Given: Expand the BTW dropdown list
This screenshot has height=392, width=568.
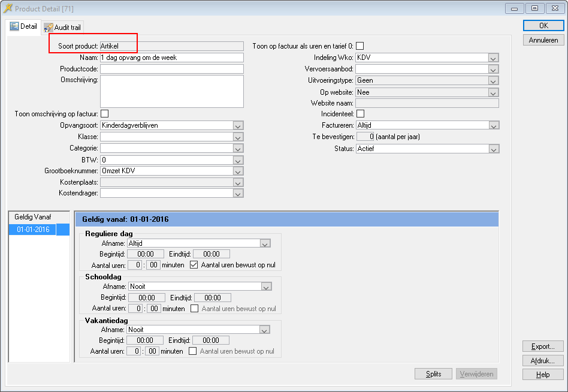Looking at the screenshot, I should pyautogui.click(x=237, y=160).
